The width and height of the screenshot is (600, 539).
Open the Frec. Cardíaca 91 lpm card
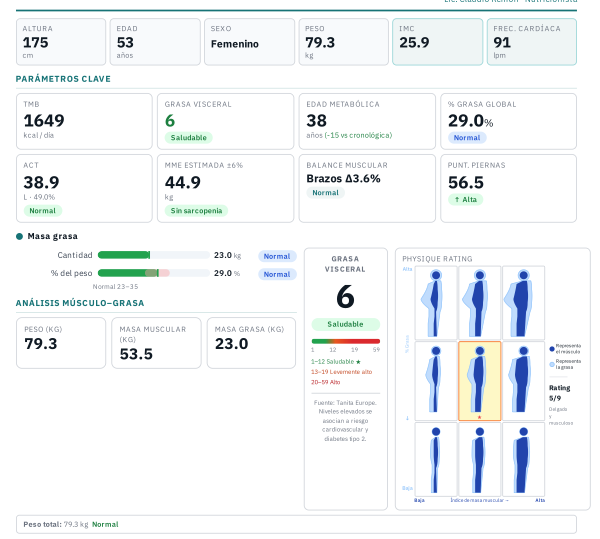click(532, 42)
